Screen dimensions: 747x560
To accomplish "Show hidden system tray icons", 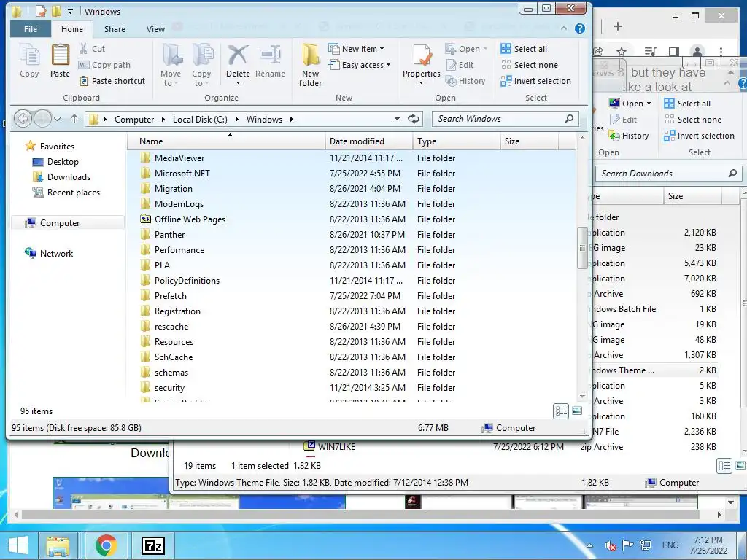I will pyautogui.click(x=589, y=545).
